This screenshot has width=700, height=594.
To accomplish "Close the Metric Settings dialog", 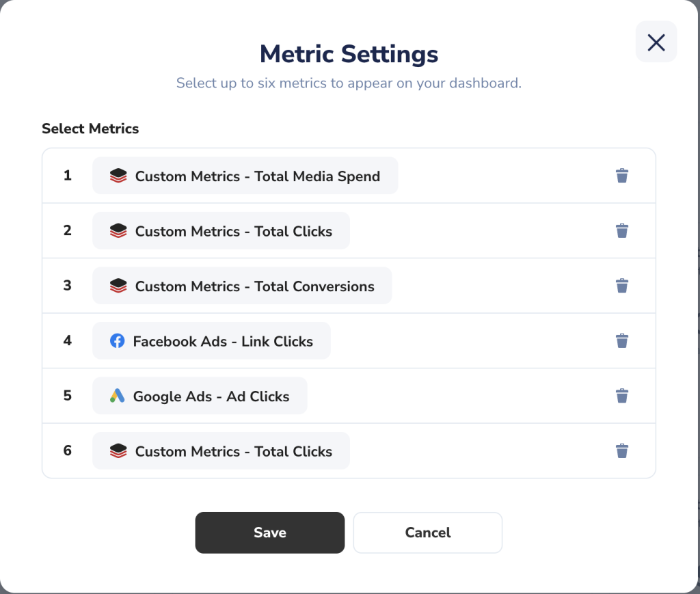I will tap(656, 42).
